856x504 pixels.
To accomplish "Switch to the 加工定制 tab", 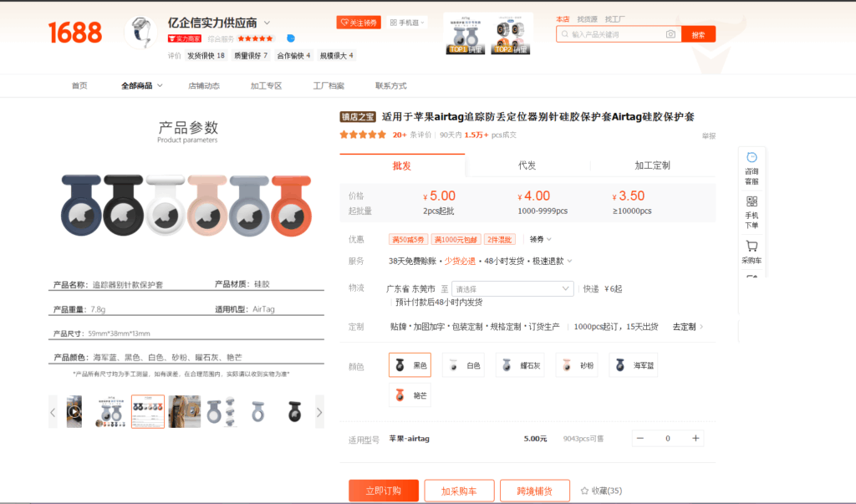I will tap(652, 165).
